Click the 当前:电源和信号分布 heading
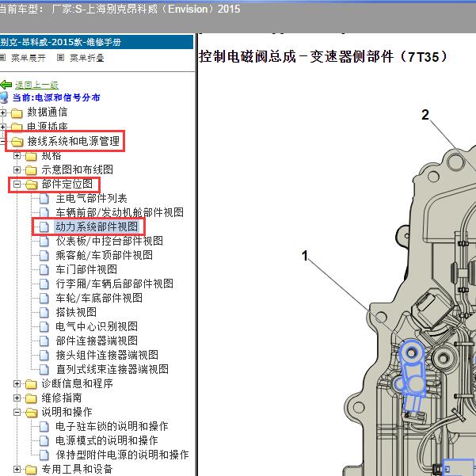 point(56,97)
